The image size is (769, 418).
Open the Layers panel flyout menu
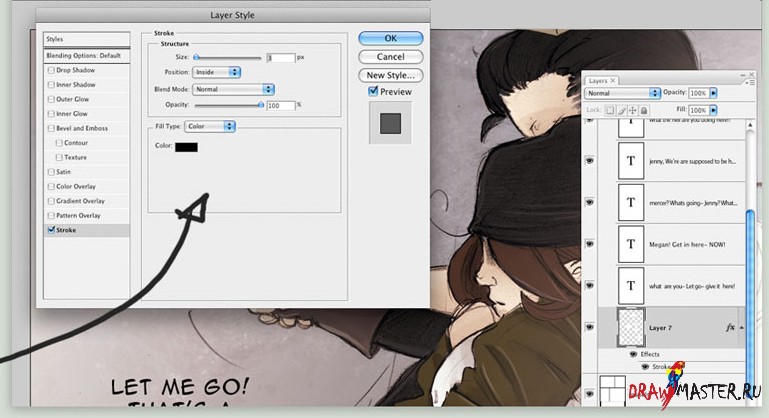coord(749,83)
